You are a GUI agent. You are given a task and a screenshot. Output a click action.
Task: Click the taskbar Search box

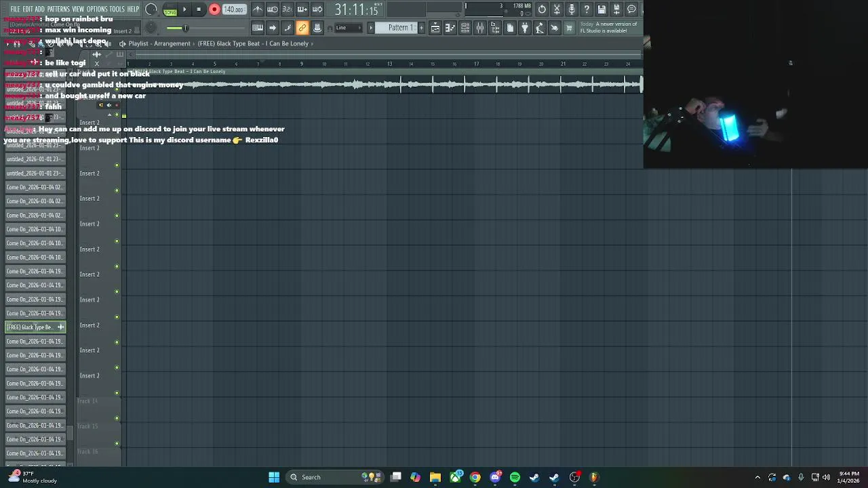pos(336,477)
